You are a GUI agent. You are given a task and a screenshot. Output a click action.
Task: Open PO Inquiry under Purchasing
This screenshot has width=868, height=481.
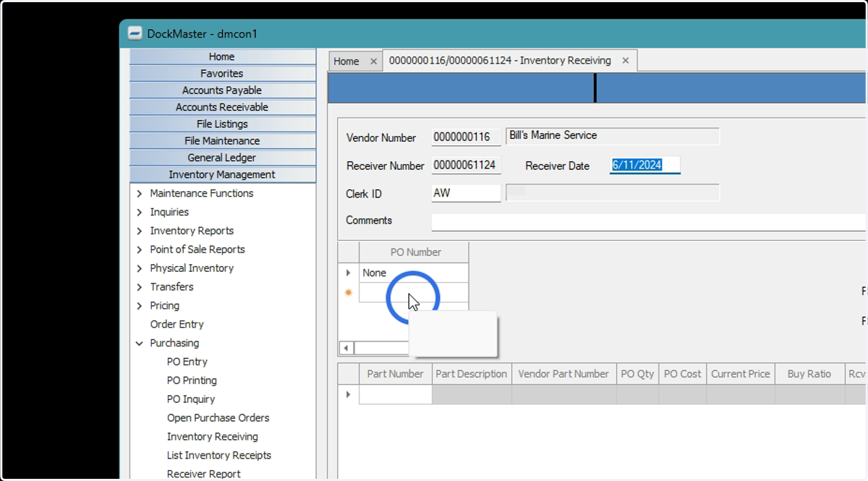tap(191, 399)
